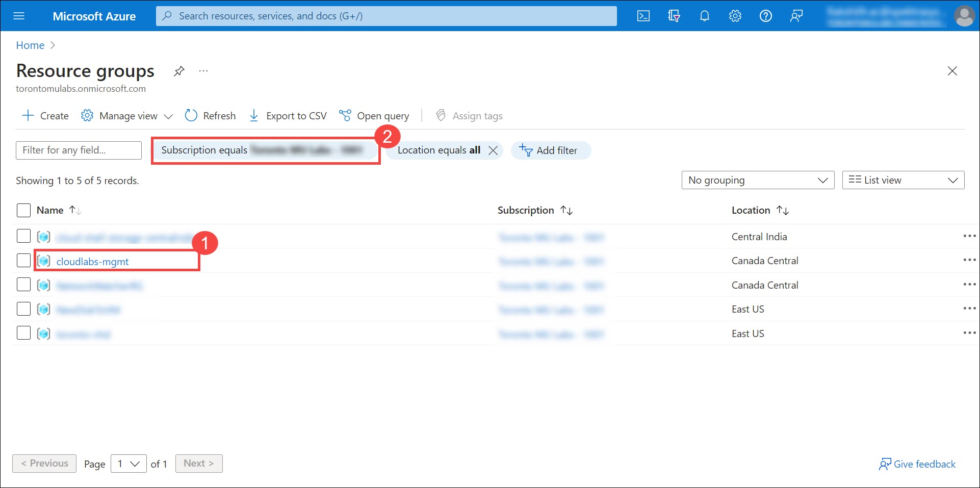Open row menu for second Canada Central row

(969, 285)
